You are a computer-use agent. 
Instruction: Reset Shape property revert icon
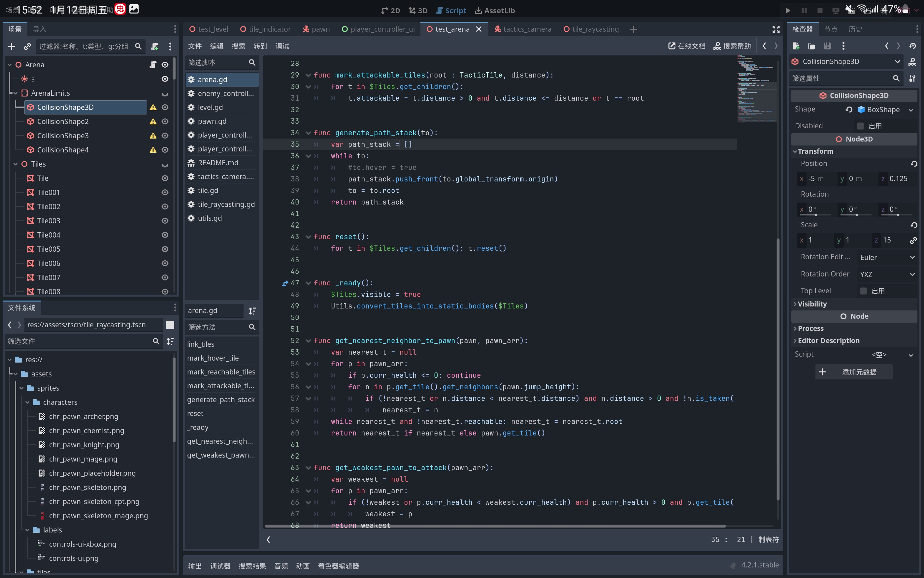[x=849, y=110]
